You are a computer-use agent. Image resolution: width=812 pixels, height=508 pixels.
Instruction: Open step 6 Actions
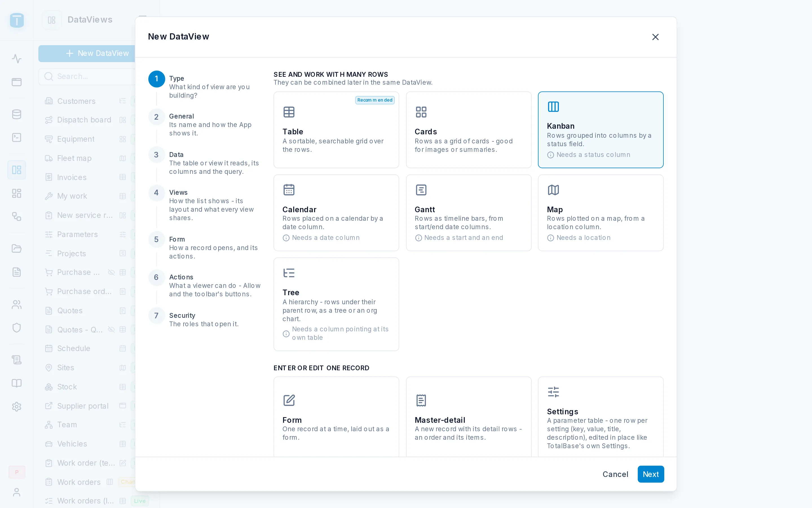(205, 286)
